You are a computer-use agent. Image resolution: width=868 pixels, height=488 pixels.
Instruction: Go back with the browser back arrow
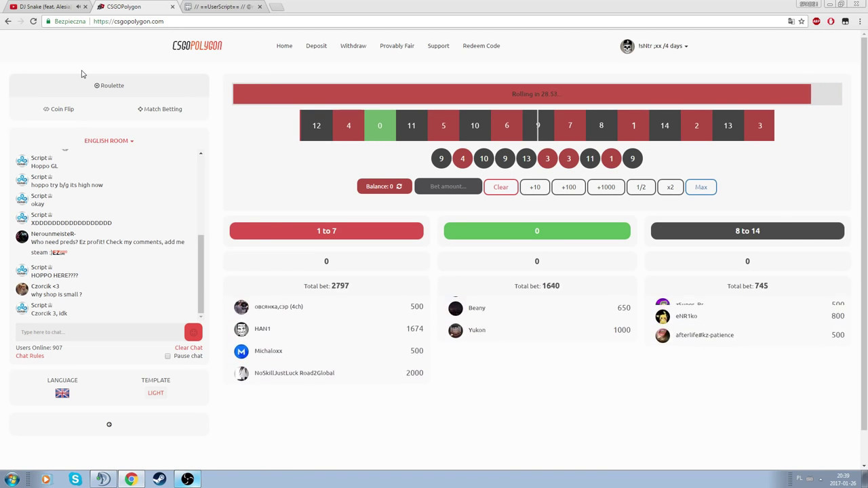point(8,21)
